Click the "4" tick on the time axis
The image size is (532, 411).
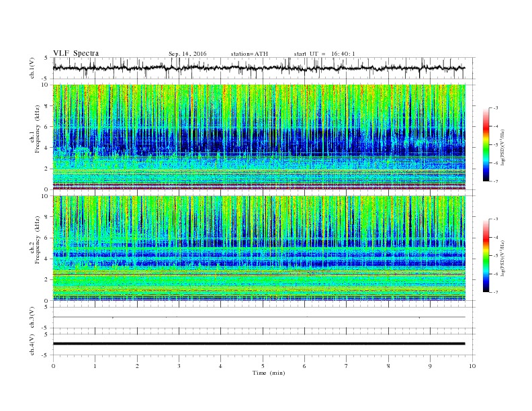click(221, 366)
